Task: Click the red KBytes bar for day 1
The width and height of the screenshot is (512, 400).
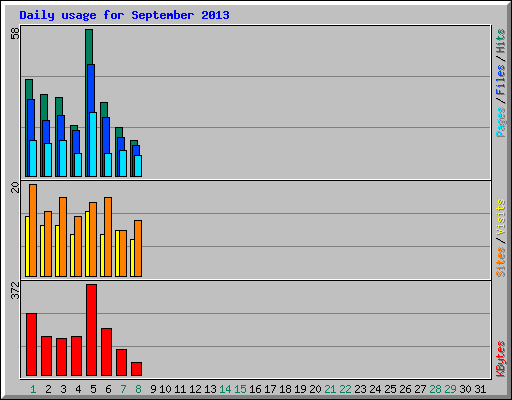Action: (x=32, y=344)
